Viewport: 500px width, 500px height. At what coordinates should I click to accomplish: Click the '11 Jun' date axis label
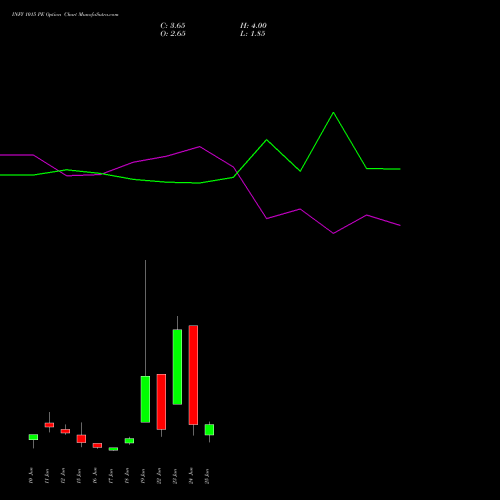pos(47,476)
